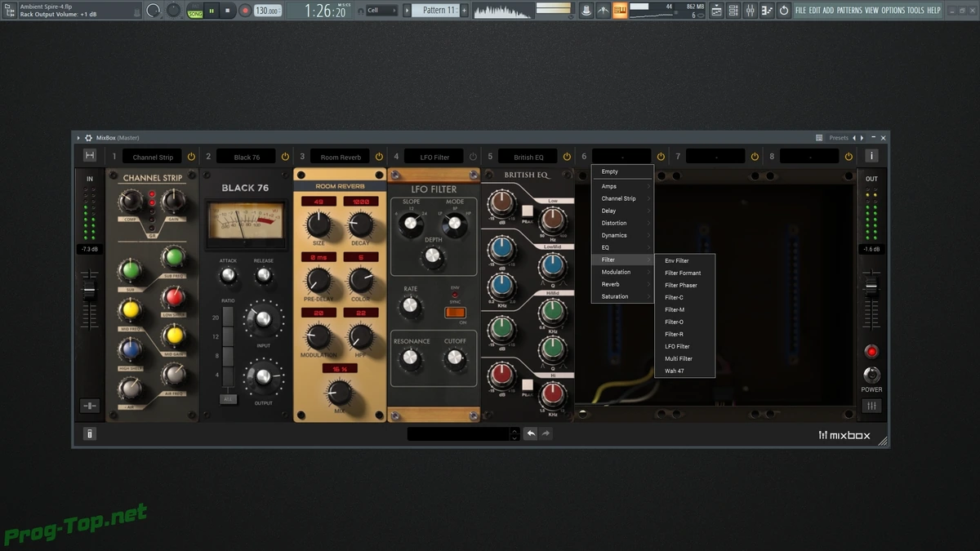Viewport: 980px width, 551px height.
Task: Click the snap magnet icon beside Cell
Action: pos(359,11)
